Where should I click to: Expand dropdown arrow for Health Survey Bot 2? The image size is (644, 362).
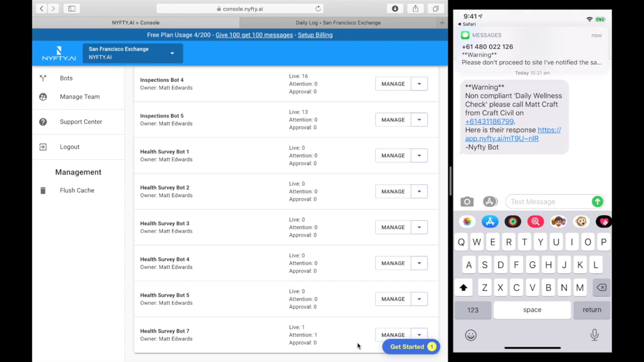point(419,191)
